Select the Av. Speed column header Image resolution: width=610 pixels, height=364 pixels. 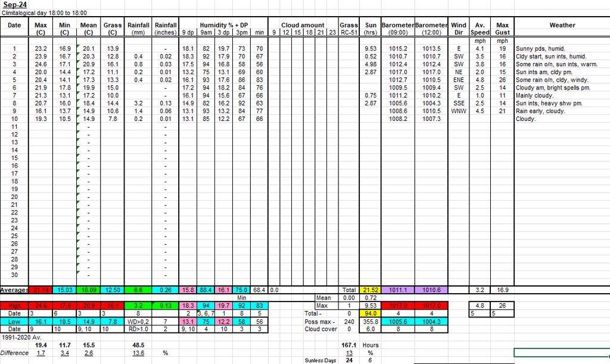[x=480, y=29]
